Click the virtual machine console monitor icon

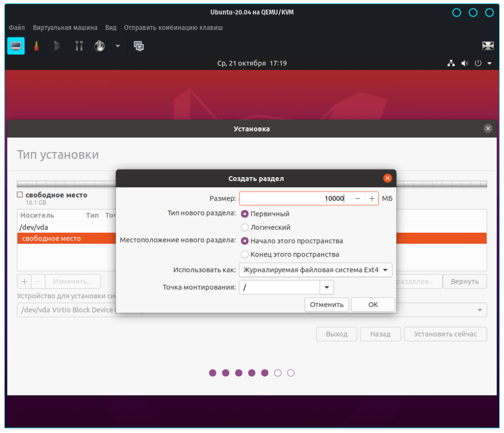tap(16, 46)
